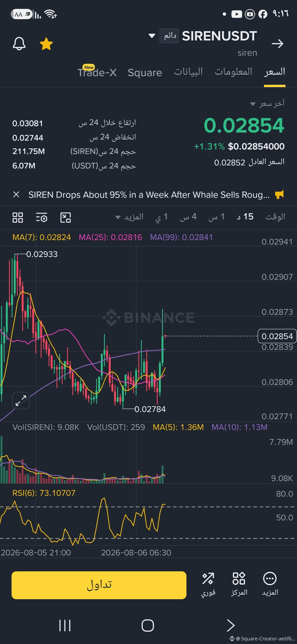Tap the download status bar icon
297x644 pixels.
point(250,14)
